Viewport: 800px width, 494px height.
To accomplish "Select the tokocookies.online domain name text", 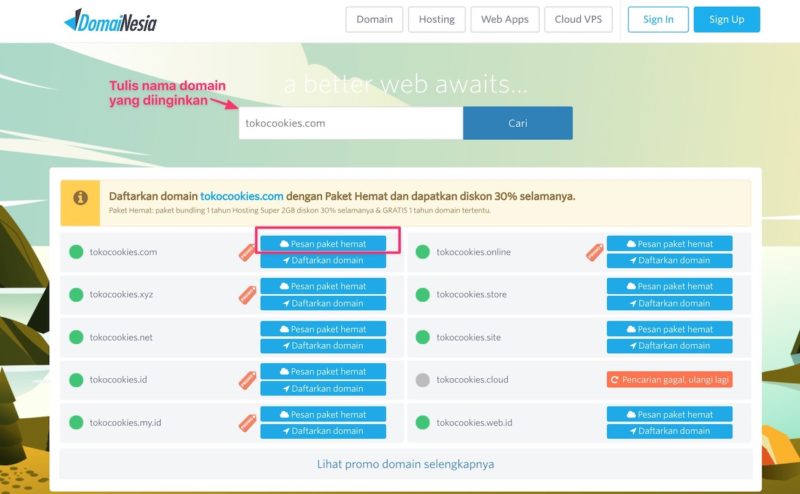I will coord(473,252).
